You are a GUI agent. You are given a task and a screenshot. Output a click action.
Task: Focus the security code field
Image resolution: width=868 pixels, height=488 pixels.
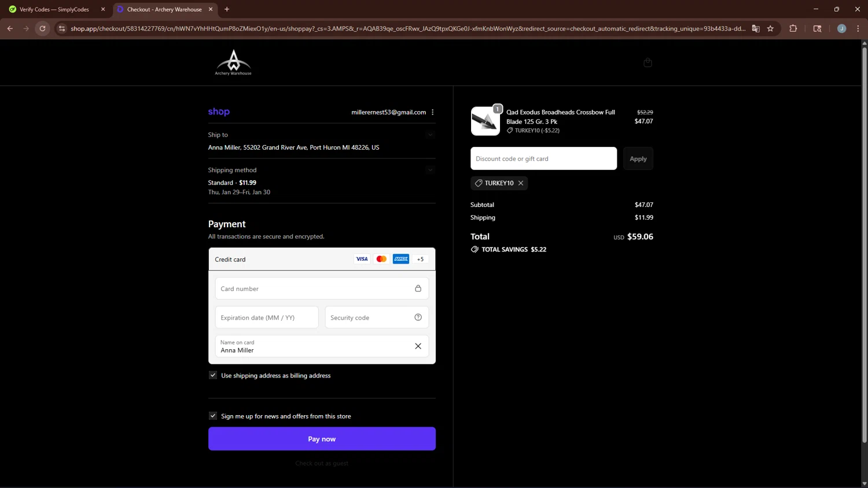[x=377, y=317]
